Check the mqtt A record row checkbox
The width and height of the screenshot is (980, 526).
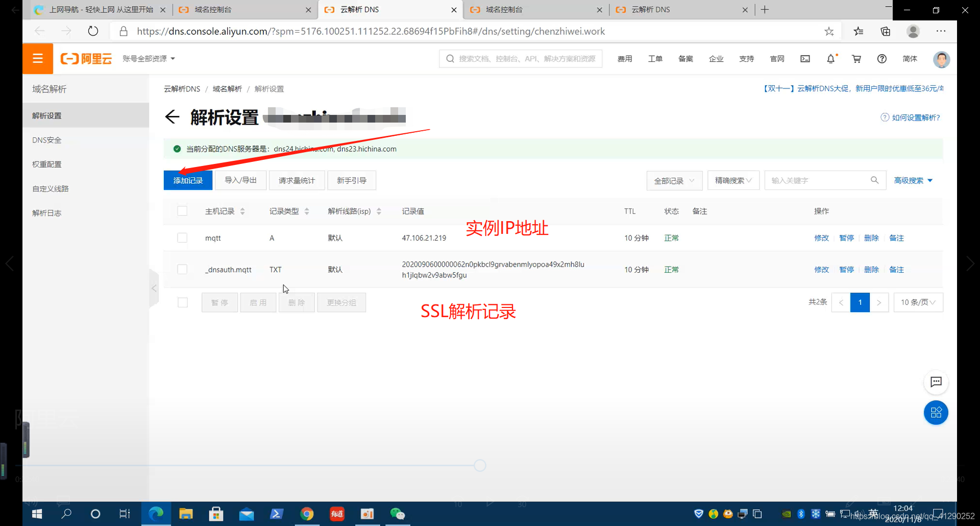click(x=182, y=237)
